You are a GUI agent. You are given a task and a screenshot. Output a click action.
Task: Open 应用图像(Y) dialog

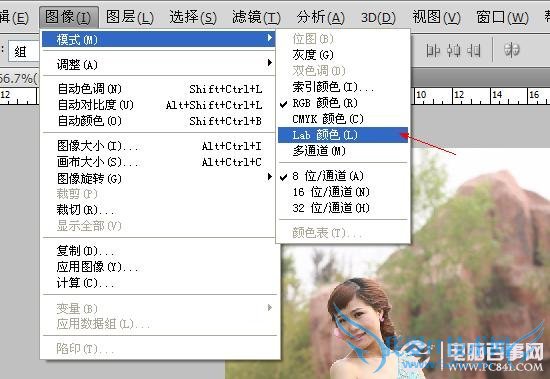click(159, 267)
